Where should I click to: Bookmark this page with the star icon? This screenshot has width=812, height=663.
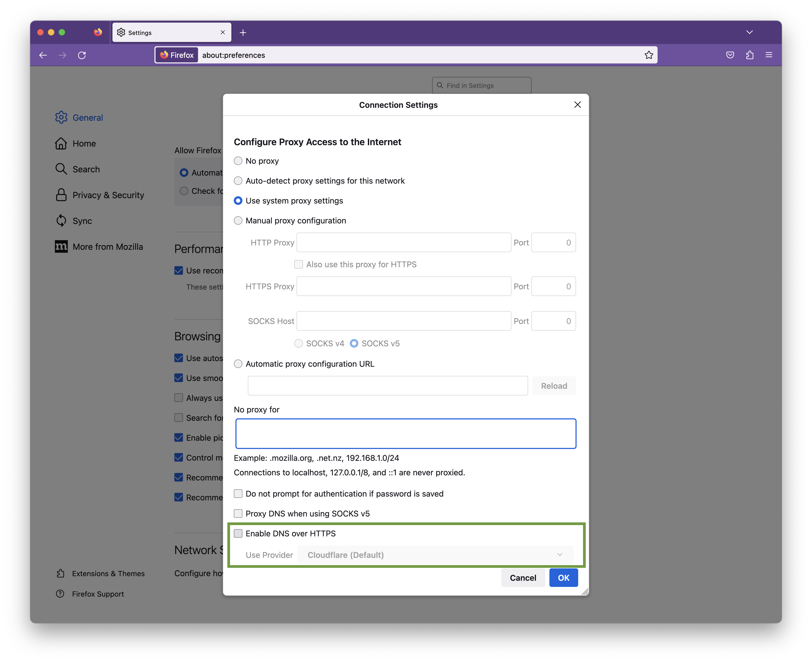[x=648, y=55]
